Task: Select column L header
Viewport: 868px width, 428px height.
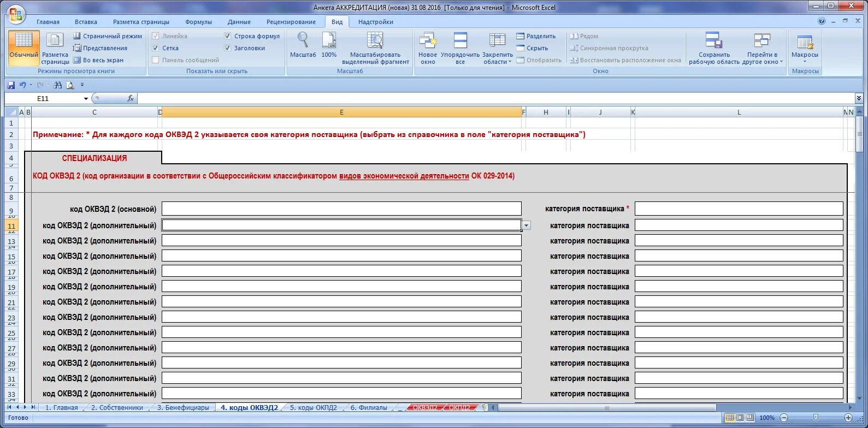Action: click(x=739, y=112)
